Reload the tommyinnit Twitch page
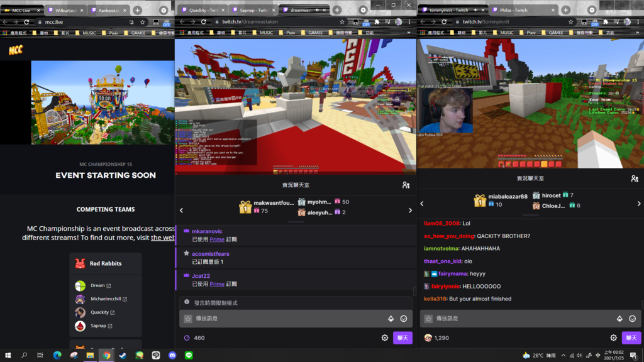Screen dimensions: 644x362 point(444,22)
